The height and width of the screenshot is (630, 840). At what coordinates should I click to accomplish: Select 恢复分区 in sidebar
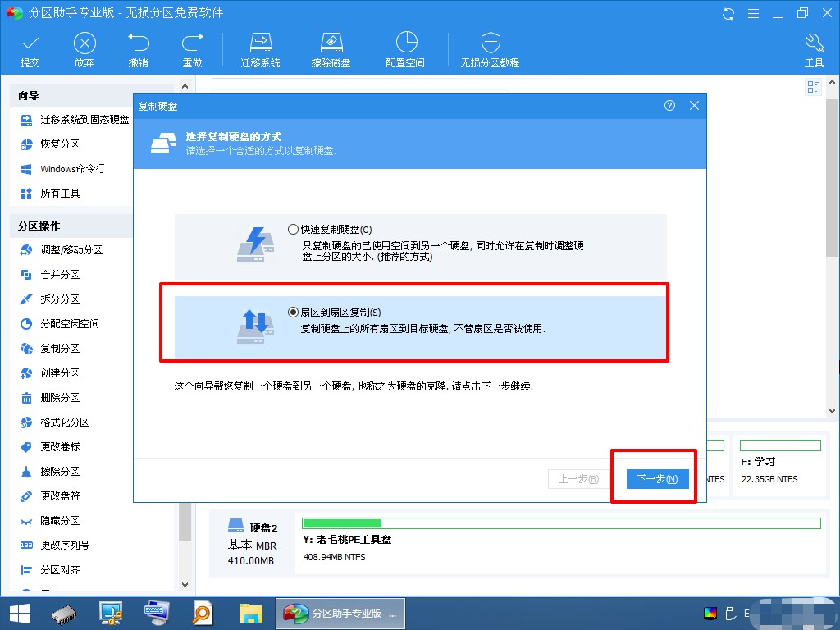pos(50,144)
